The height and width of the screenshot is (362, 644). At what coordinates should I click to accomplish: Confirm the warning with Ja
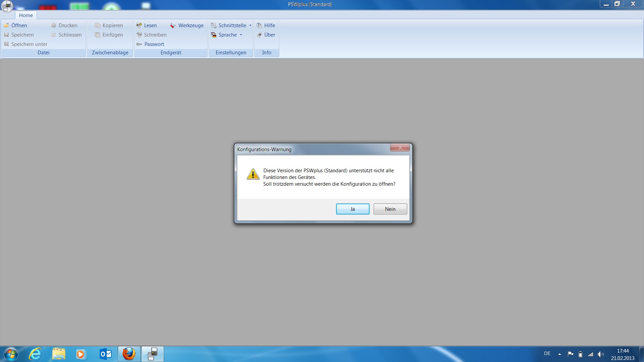(x=353, y=209)
